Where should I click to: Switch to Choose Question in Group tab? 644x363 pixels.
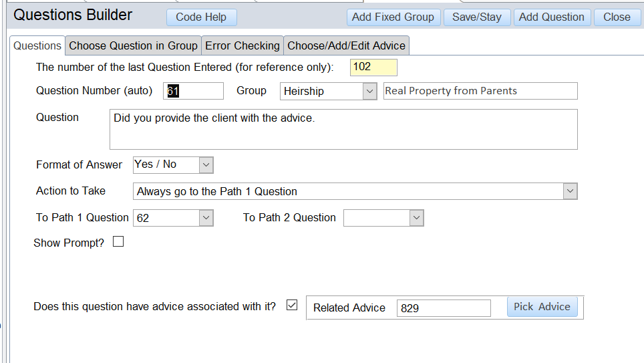(134, 45)
